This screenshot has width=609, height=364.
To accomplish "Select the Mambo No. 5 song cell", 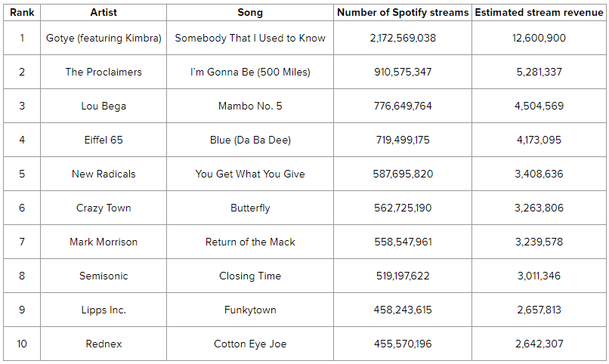I will click(250, 106).
